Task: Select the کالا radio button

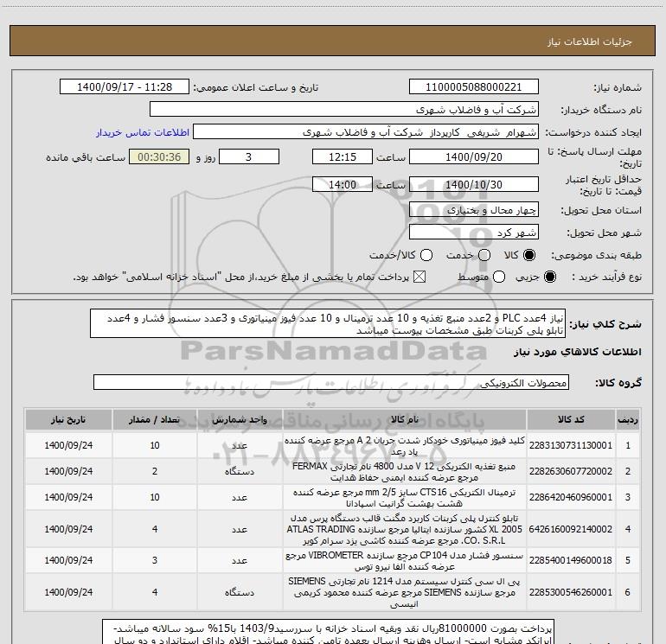Action: (529, 255)
